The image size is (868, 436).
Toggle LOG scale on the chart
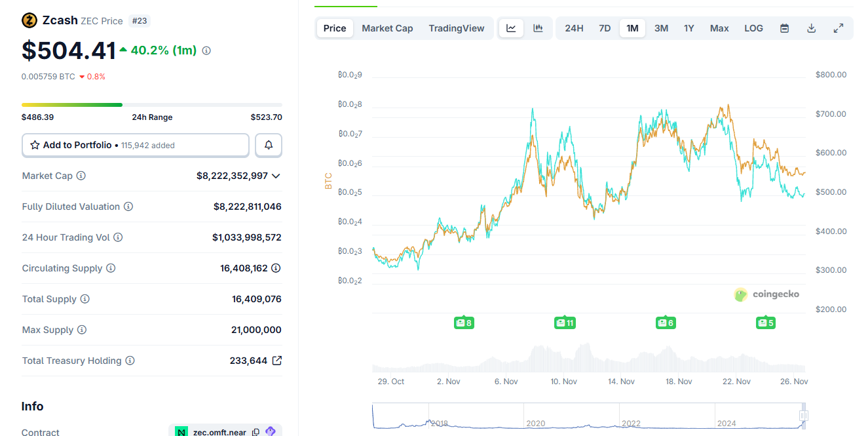pos(753,28)
